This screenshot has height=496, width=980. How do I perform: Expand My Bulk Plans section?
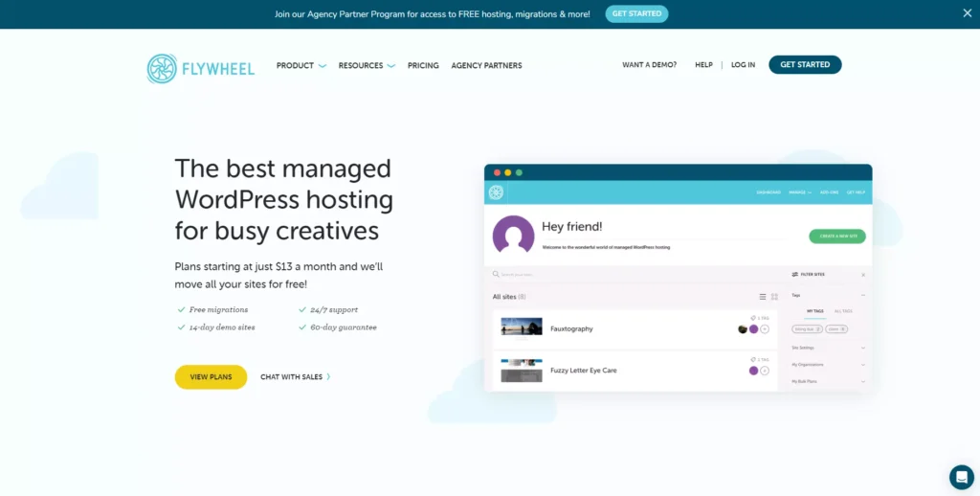[x=863, y=381]
